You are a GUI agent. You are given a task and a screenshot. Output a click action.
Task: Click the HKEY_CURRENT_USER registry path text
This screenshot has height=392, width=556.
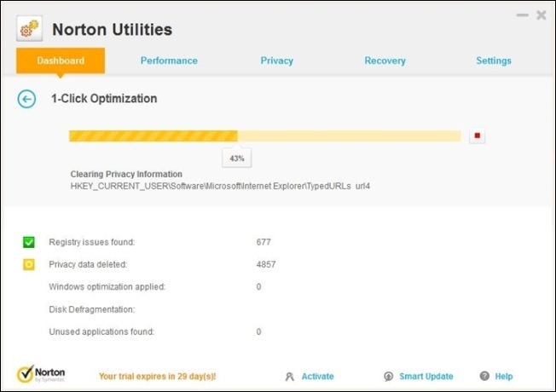coord(220,186)
